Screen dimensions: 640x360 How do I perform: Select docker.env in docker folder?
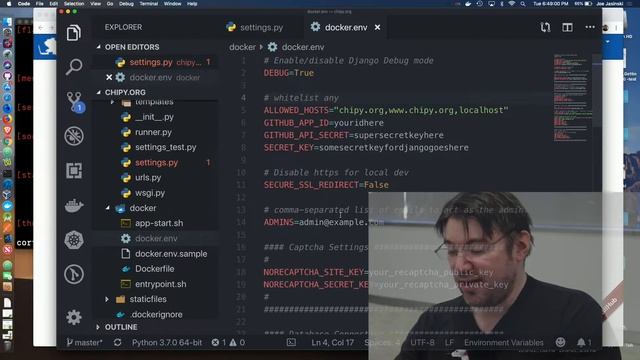[156, 238]
